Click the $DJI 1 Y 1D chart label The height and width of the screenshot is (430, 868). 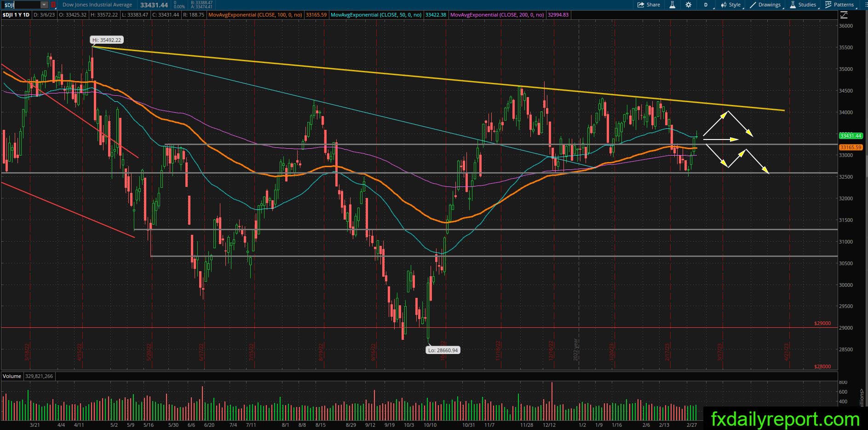coord(16,15)
